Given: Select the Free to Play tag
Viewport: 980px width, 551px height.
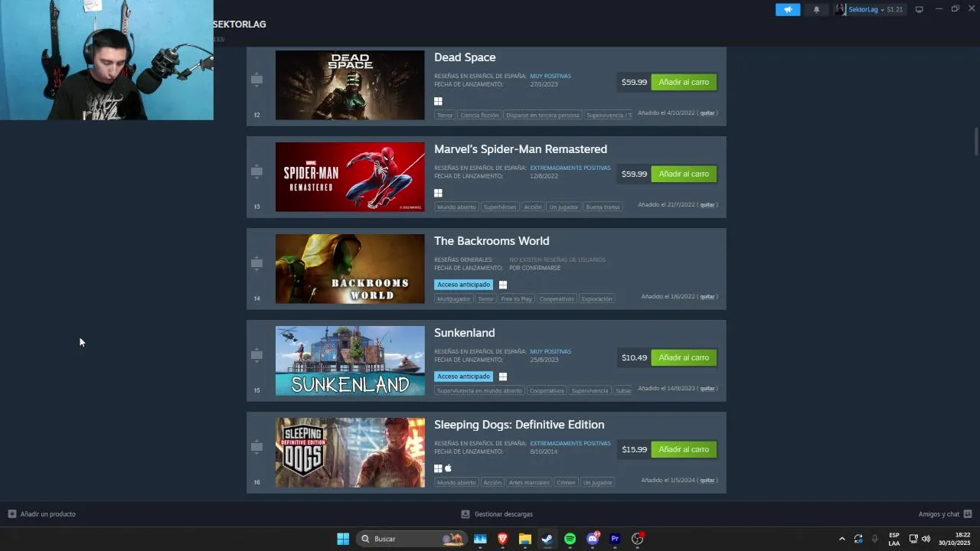Looking at the screenshot, I should 516,298.
